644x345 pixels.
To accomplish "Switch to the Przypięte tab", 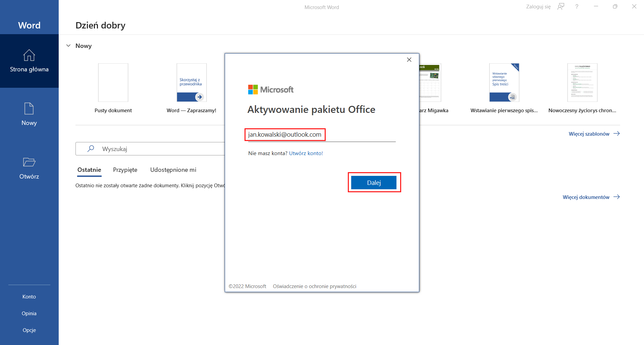I will 125,170.
